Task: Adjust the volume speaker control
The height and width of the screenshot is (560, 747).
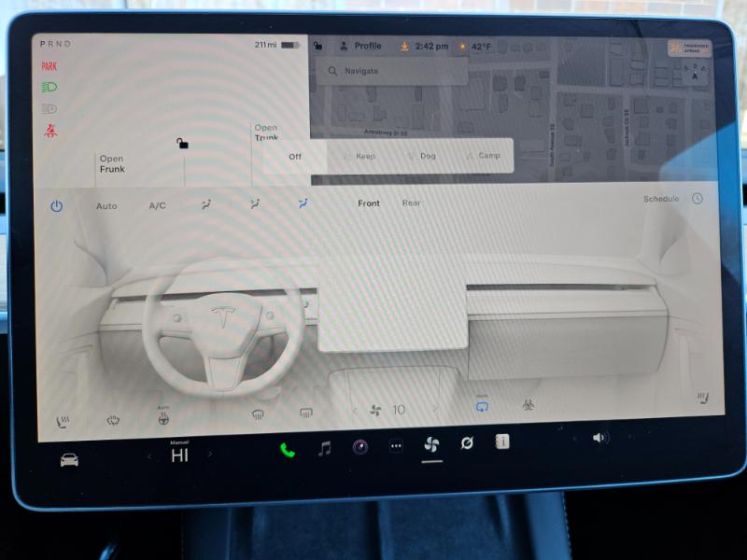Action: tap(599, 437)
